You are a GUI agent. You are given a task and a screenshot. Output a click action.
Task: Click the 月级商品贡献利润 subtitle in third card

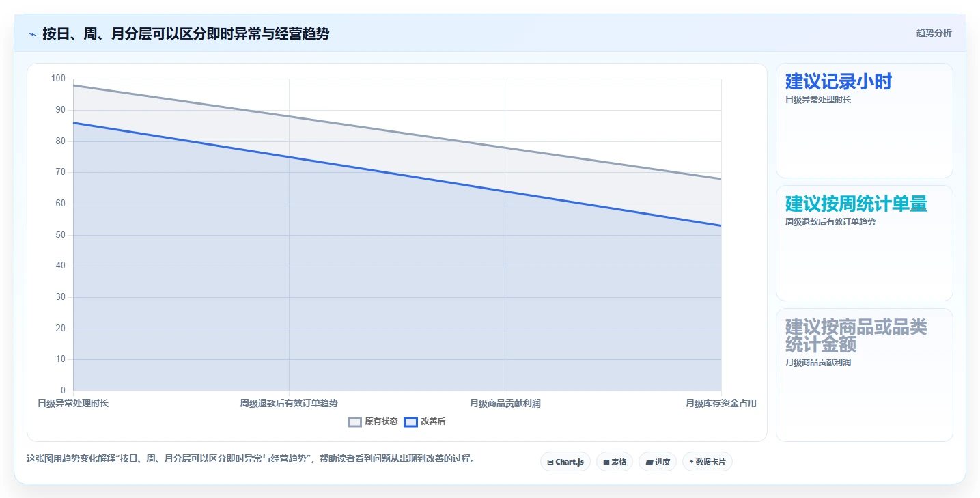pyautogui.click(x=818, y=363)
